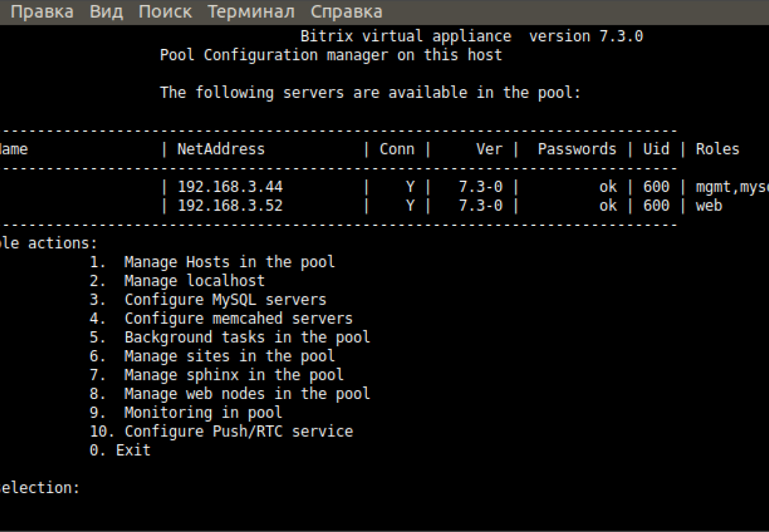Screen dimensions: 769x532
Task: Click the 'Manage Hosts in the pool' option
Action: pyautogui.click(x=229, y=262)
